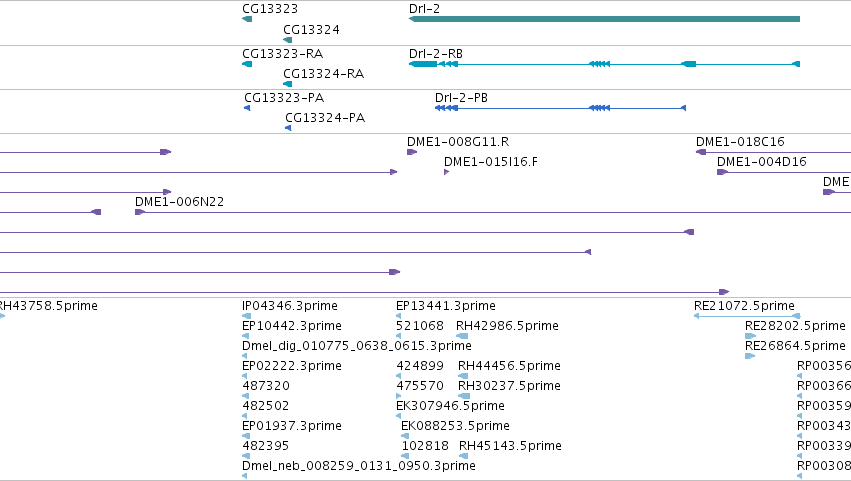
Task: Select the DME1-018C16 clone label
Action: click(x=740, y=142)
